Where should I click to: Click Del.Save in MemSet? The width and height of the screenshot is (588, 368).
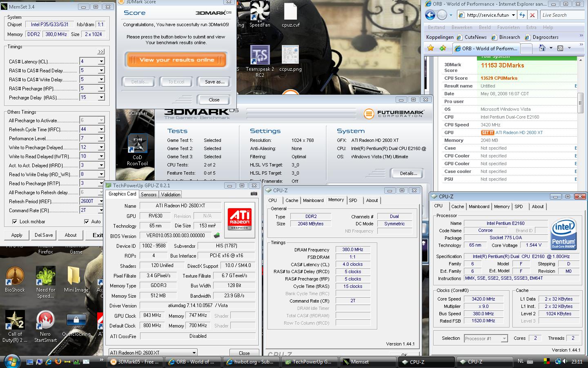click(x=44, y=235)
